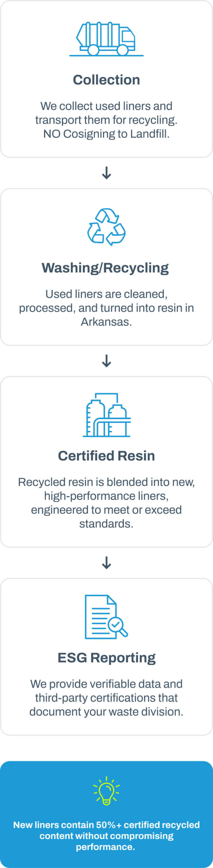
Task: Click the "We provide verifiable data and" line
Action: point(106,684)
